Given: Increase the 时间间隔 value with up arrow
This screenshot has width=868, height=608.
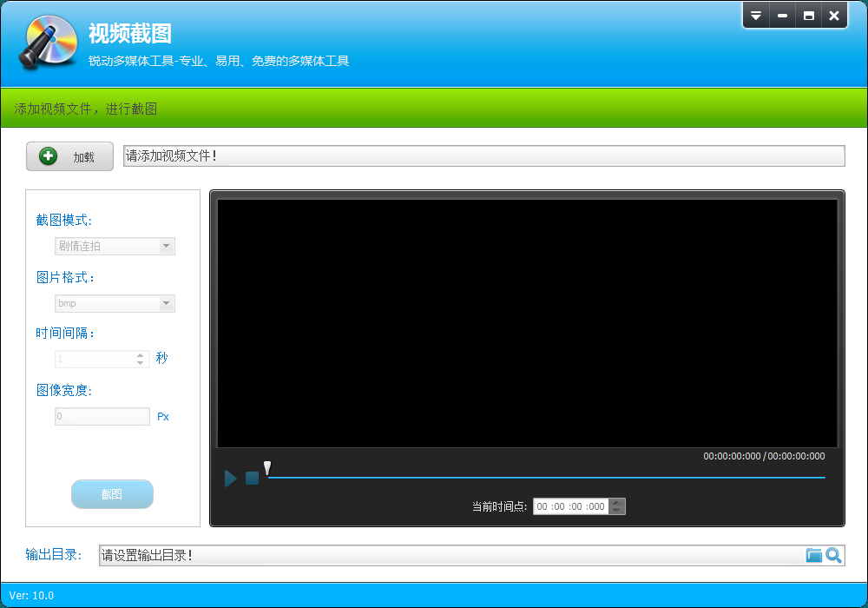Looking at the screenshot, I should (x=141, y=354).
